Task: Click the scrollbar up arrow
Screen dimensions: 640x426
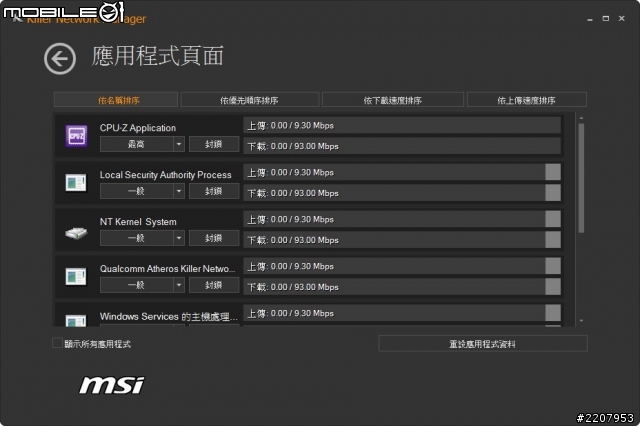Action: pos(581,118)
